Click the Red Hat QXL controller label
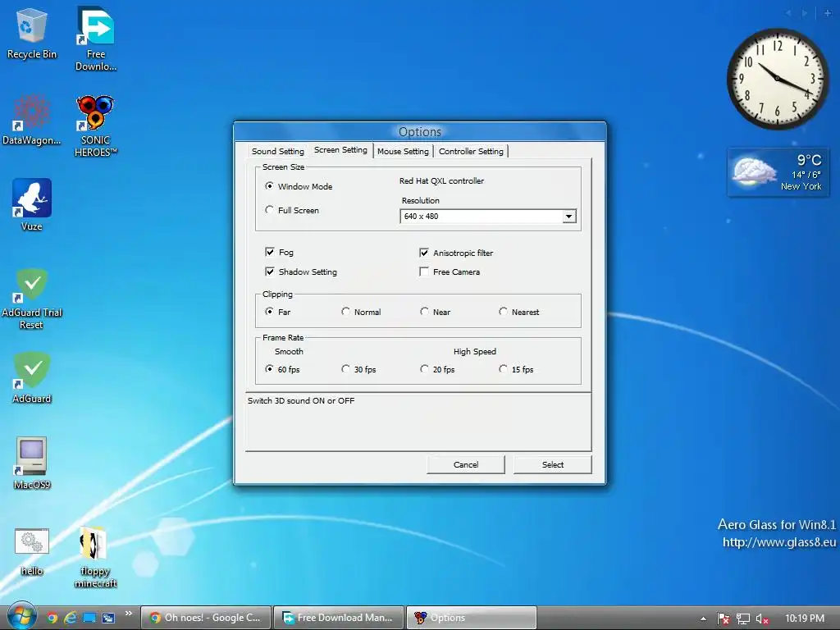Image resolution: width=840 pixels, height=630 pixels. (441, 181)
